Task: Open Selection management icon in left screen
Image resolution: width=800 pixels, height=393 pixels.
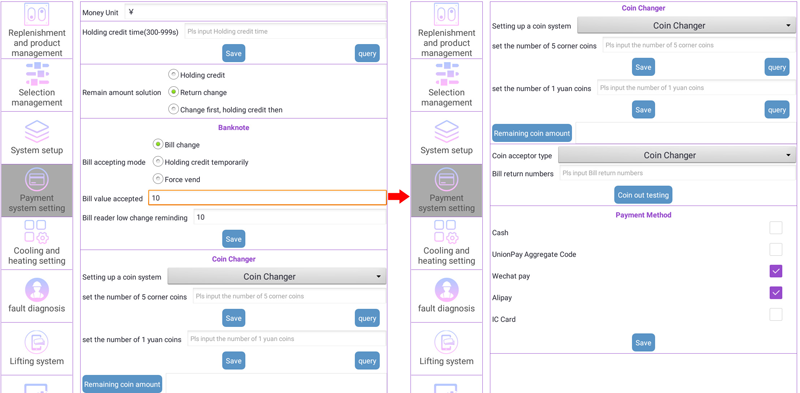Action: (37, 75)
